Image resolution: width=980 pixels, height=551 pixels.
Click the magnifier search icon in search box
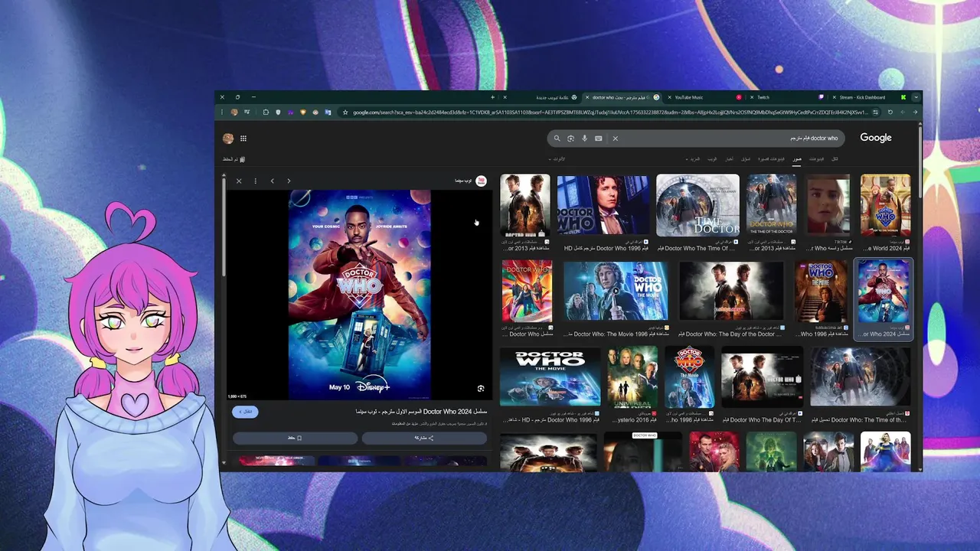557,139
